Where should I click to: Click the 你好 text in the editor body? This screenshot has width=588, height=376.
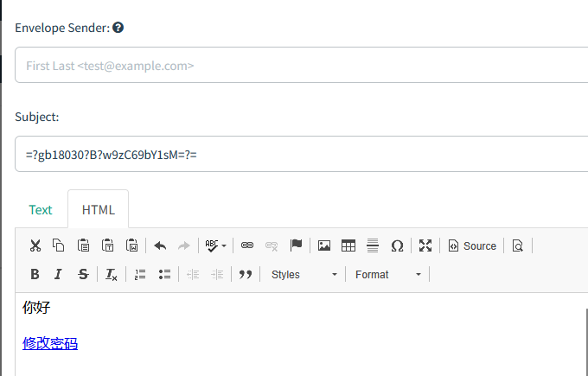36,308
